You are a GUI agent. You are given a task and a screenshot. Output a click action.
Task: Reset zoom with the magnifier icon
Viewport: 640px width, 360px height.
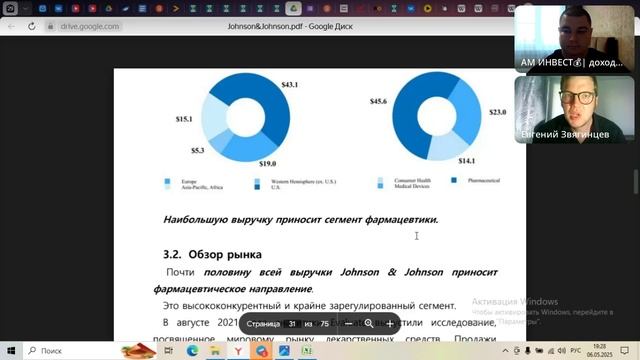[x=369, y=324]
